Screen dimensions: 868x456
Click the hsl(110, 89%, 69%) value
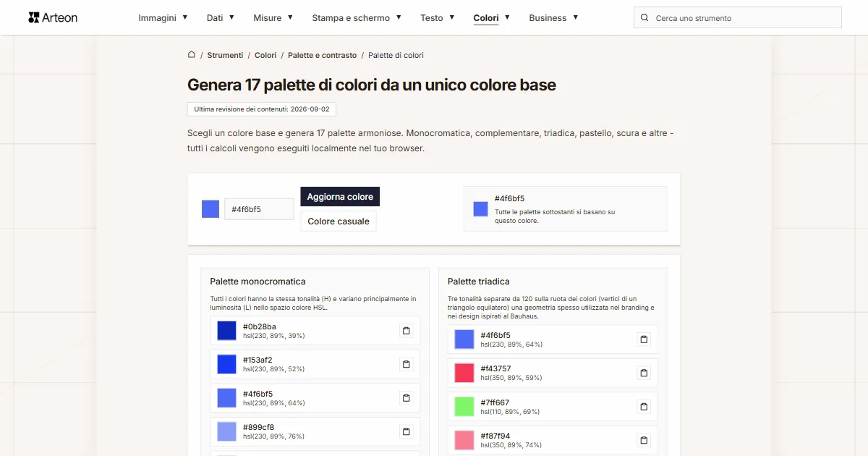click(510, 412)
